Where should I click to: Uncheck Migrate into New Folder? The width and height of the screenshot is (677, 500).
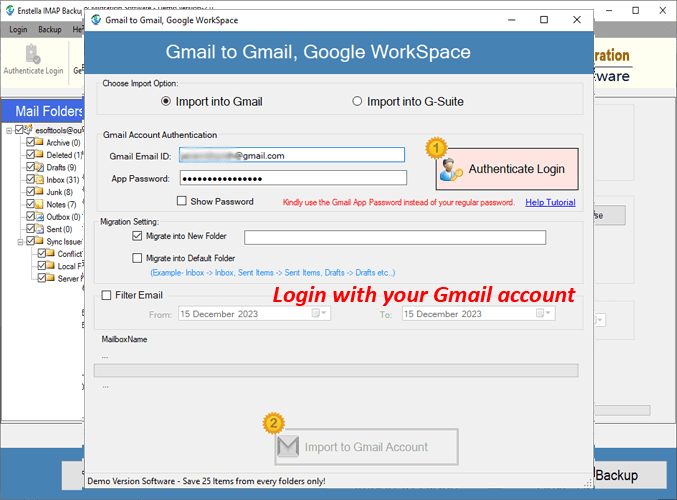137,236
